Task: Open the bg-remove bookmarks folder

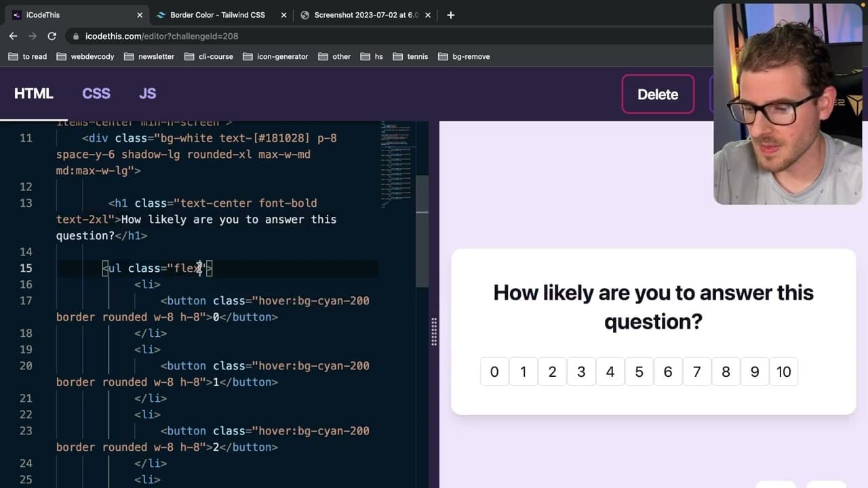Action: tap(464, 56)
